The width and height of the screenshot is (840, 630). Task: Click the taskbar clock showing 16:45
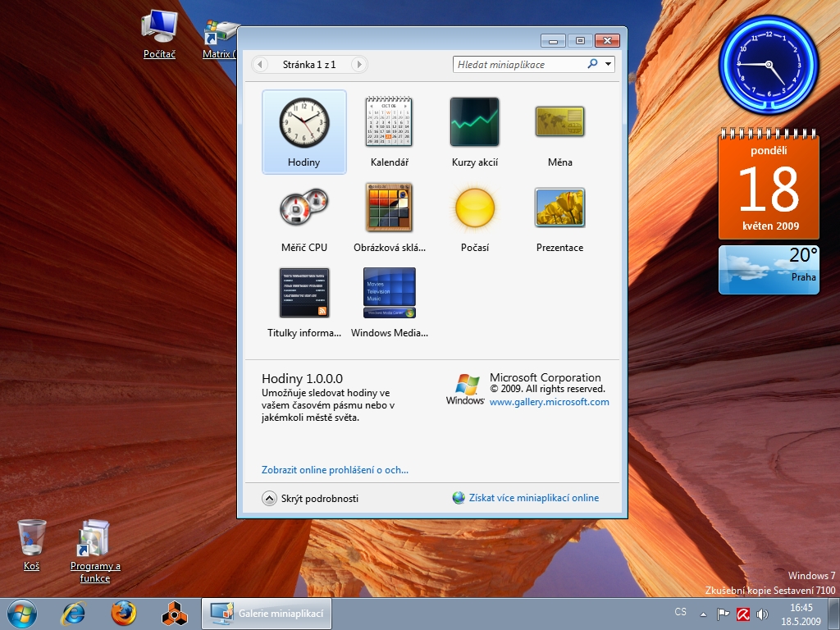(801, 614)
